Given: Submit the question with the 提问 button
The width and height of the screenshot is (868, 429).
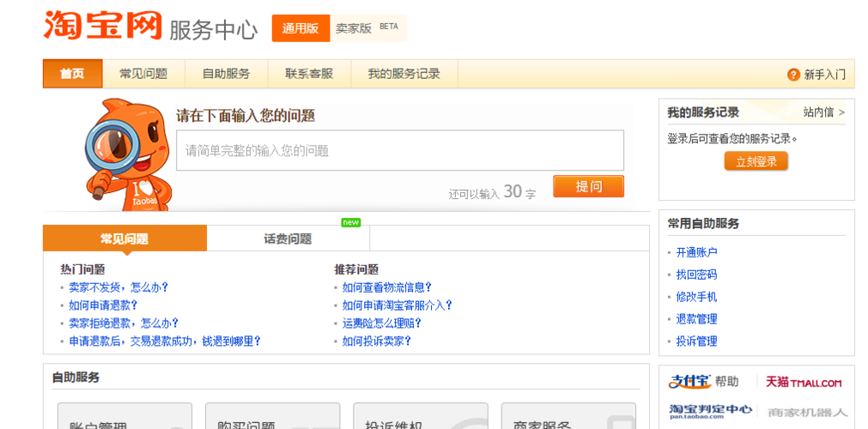Looking at the screenshot, I should click(588, 186).
